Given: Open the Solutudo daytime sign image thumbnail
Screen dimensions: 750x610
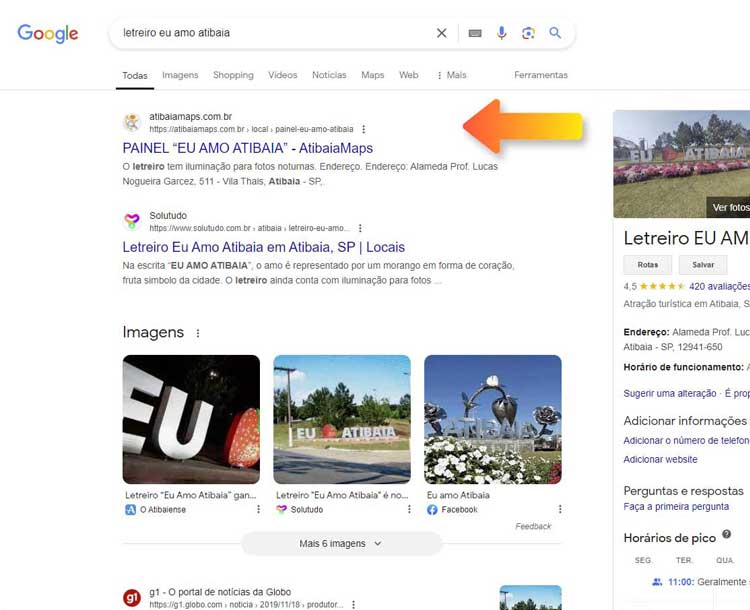Looking at the screenshot, I should pyautogui.click(x=342, y=419).
